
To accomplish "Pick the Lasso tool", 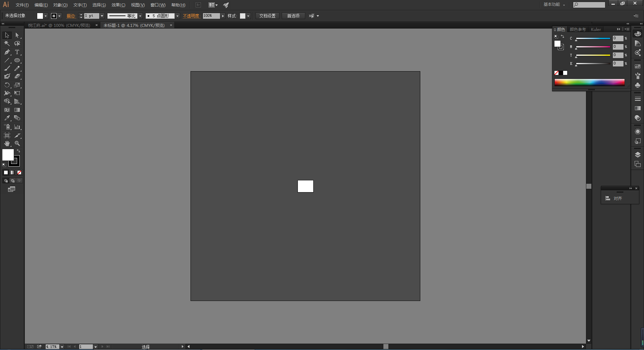I will [x=17, y=43].
